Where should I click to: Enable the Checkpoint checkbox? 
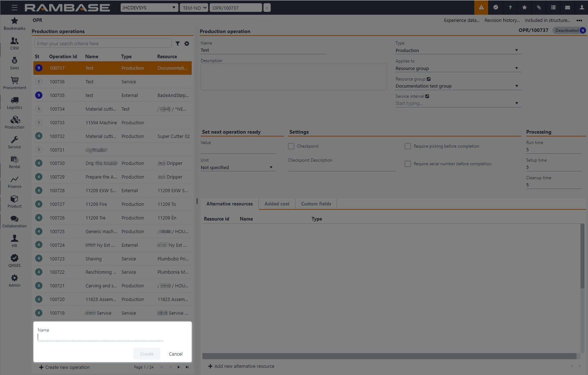(291, 146)
